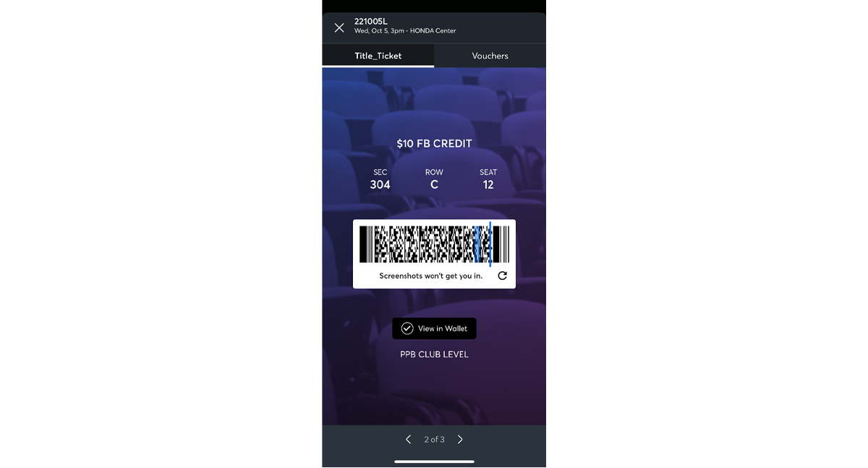
Task: Close the ticket view with the X icon
Action: 339,27
